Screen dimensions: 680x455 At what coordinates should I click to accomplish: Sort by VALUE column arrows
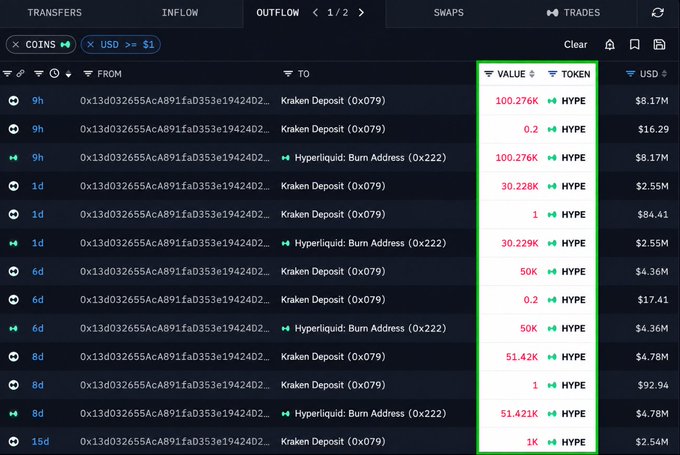coord(532,74)
